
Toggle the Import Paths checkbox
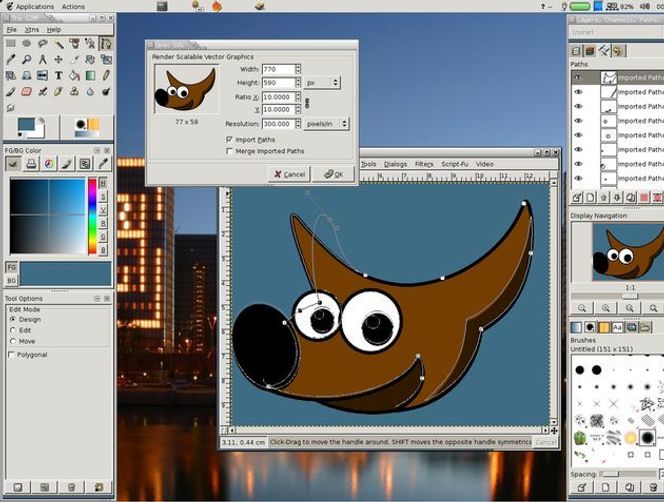point(230,139)
